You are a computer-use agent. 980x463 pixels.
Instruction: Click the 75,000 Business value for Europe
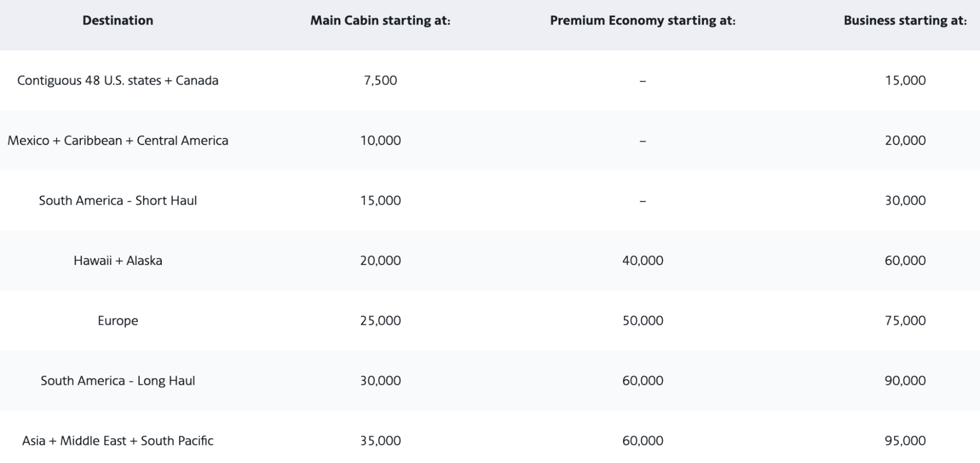click(x=905, y=320)
